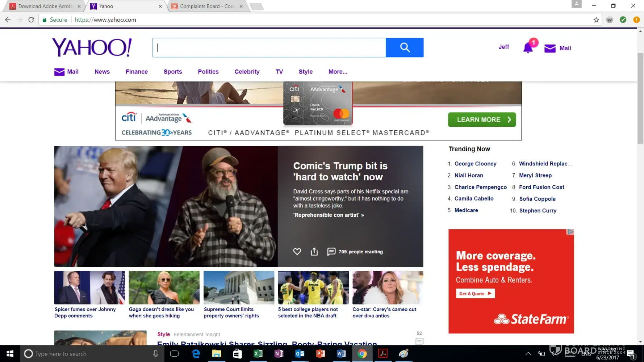Click the share icon on featured story
This screenshot has height=362, width=644.
click(314, 252)
